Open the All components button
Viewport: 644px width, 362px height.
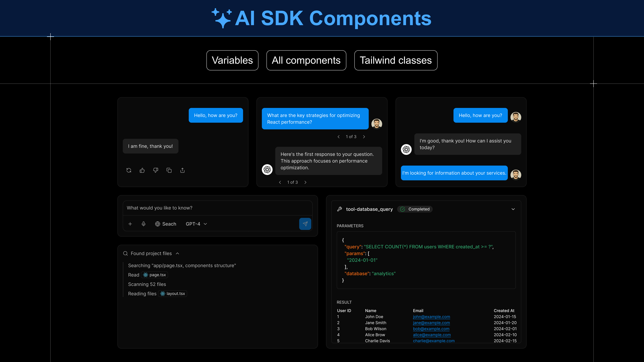tap(306, 60)
